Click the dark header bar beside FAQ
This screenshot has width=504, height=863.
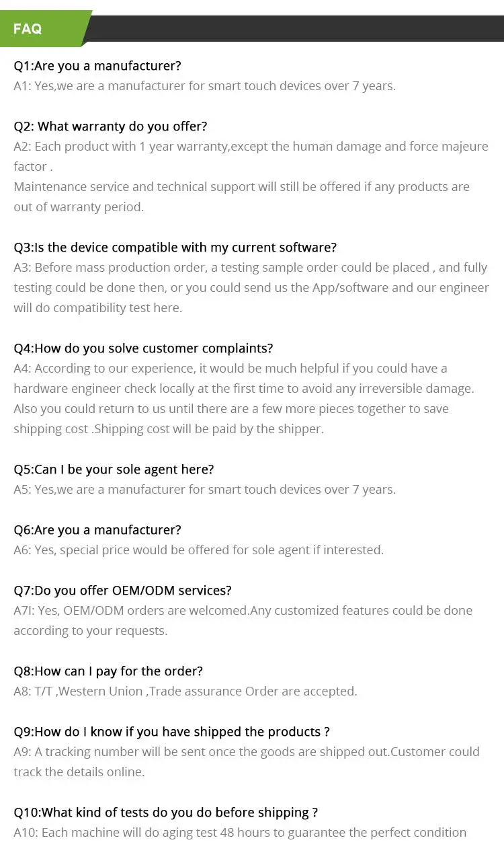click(296, 28)
